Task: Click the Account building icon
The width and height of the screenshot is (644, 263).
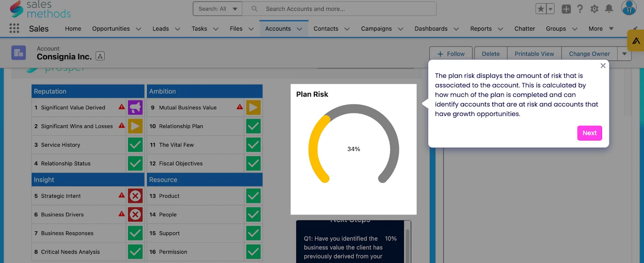Action: click(19, 53)
